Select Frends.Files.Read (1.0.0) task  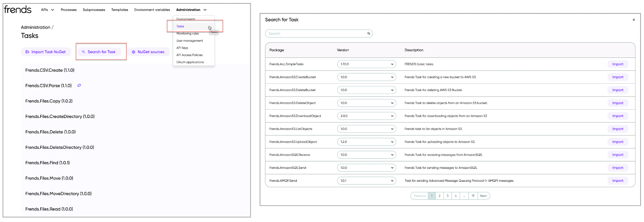pos(49,209)
